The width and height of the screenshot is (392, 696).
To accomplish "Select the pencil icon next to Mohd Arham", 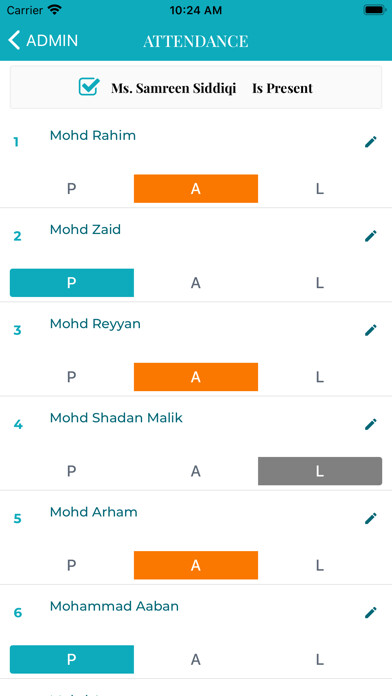I will pyautogui.click(x=370, y=518).
